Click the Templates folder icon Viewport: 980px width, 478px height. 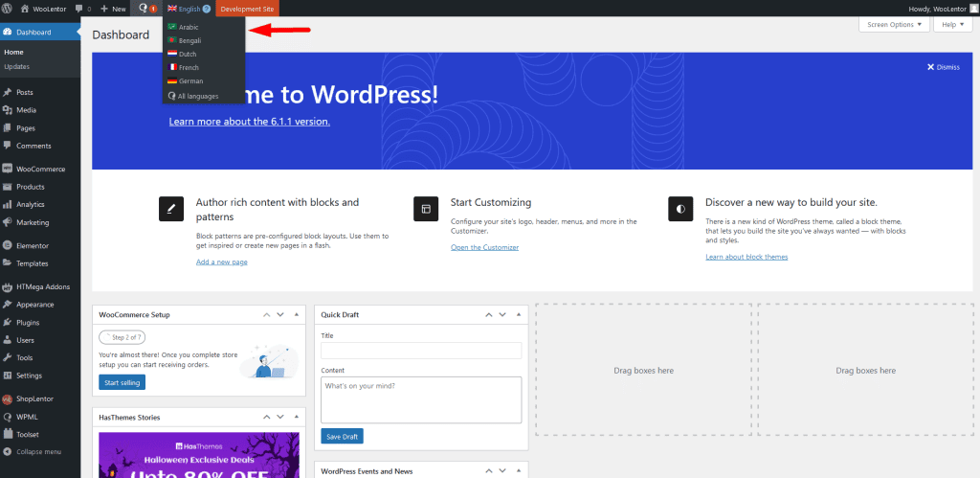click(x=8, y=263)
